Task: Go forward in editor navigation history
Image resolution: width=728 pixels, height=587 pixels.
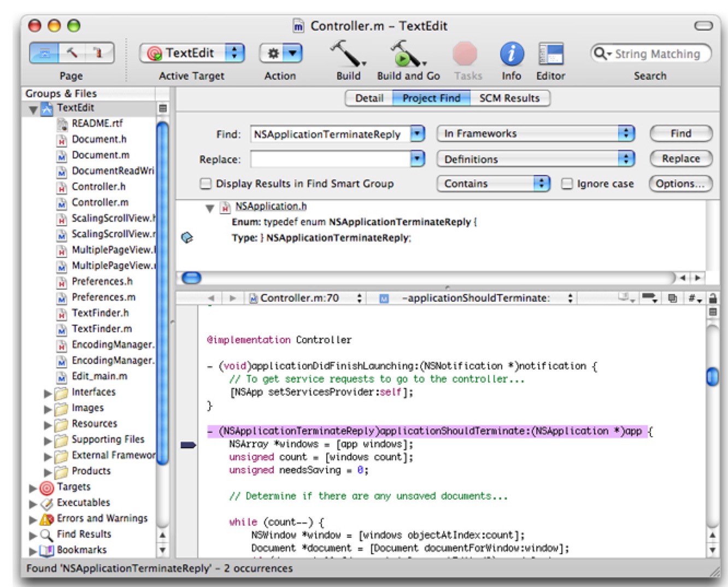Action: (233, 298)
